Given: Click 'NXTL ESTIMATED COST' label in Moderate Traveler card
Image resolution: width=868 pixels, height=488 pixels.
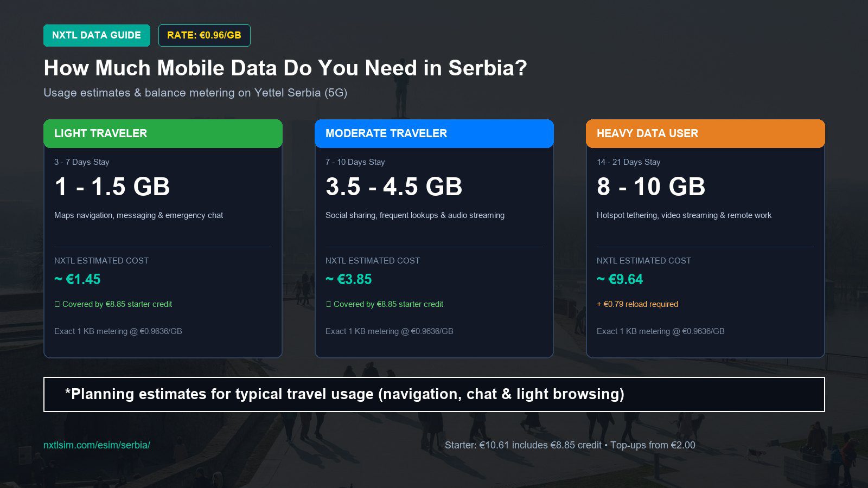Looking at the screenshot, I should coord(373,261).
